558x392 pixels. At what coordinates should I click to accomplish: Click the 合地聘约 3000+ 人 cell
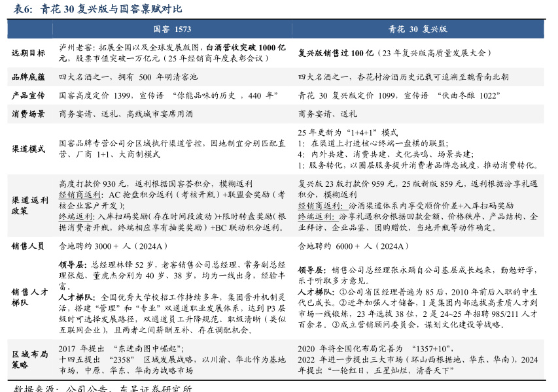pyautogui.click(x=114, y=246)
